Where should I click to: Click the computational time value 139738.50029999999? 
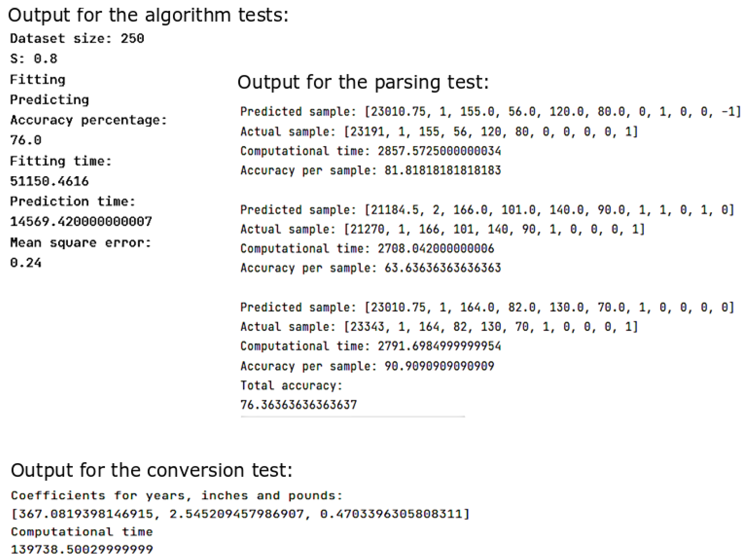coord(82,550)
